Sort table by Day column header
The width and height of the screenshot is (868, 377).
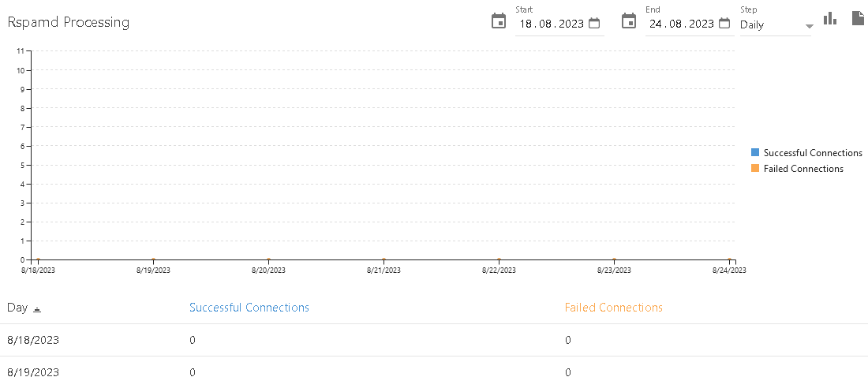(17, 308)
